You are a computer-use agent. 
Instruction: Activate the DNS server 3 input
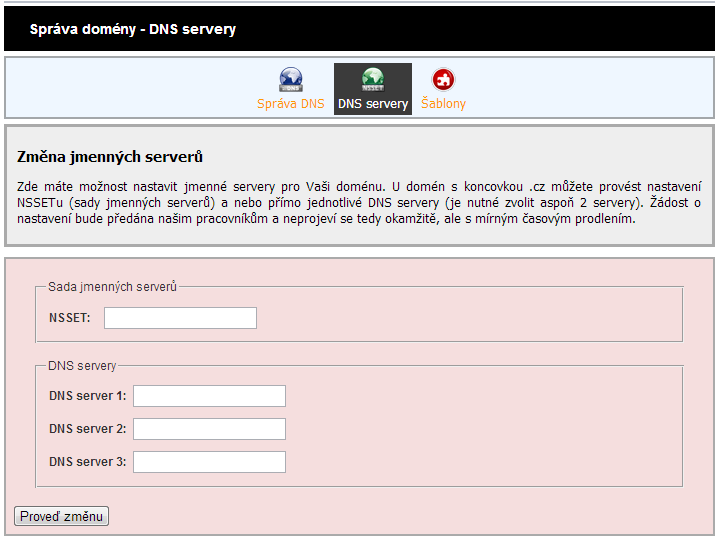(x=209, y=462)
